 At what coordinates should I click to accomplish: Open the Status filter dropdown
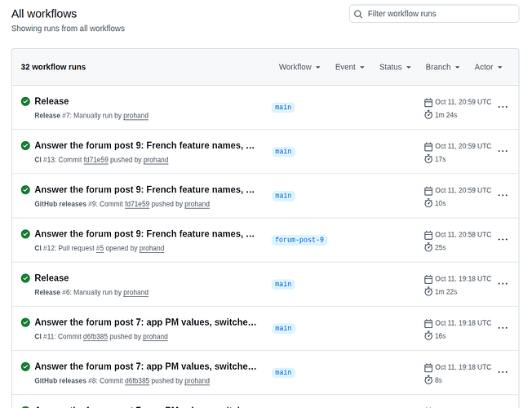(x=395, y=67)
